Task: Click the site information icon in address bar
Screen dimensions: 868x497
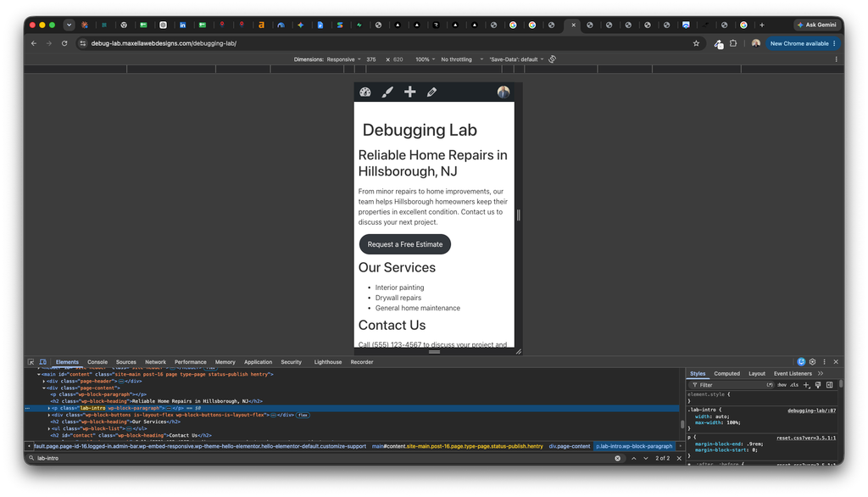Action: tap(82, 43)
